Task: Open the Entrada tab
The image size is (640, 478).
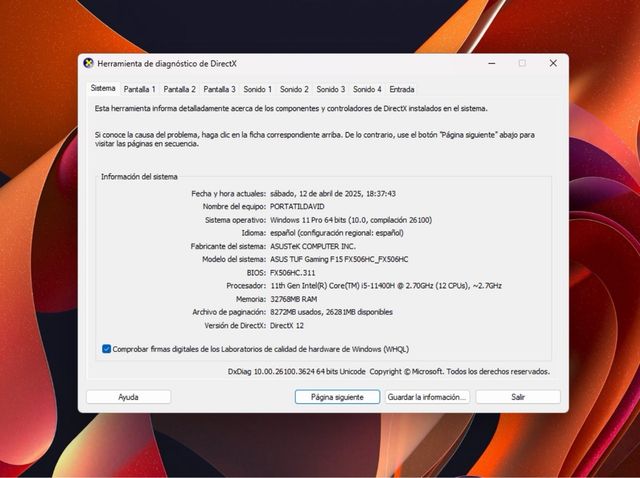Action: [402, 89]
